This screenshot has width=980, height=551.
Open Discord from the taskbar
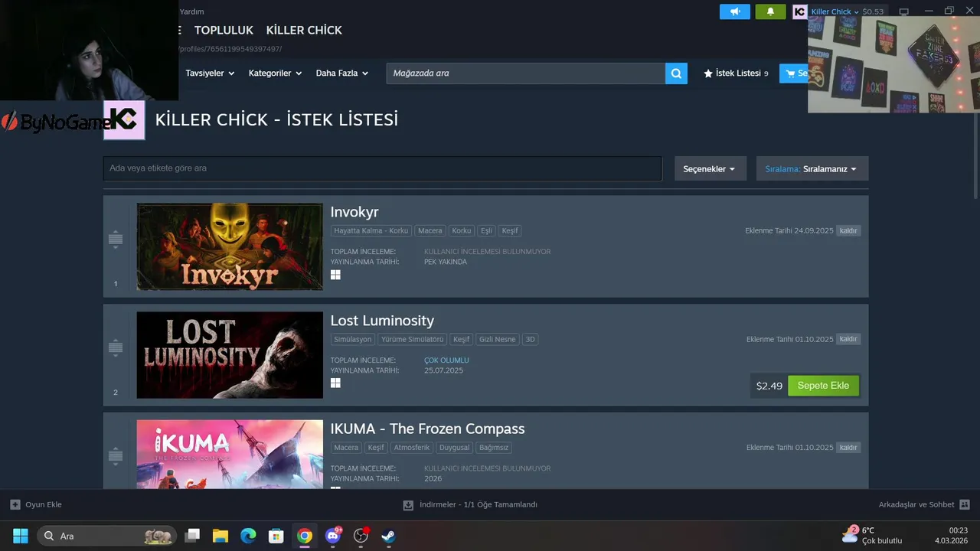333,536
